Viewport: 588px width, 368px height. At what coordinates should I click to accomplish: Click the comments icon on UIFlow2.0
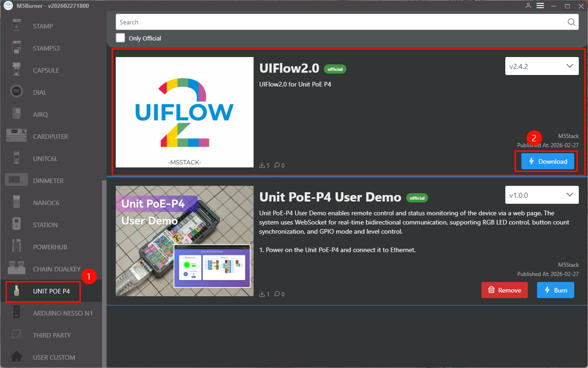point(277,165)
